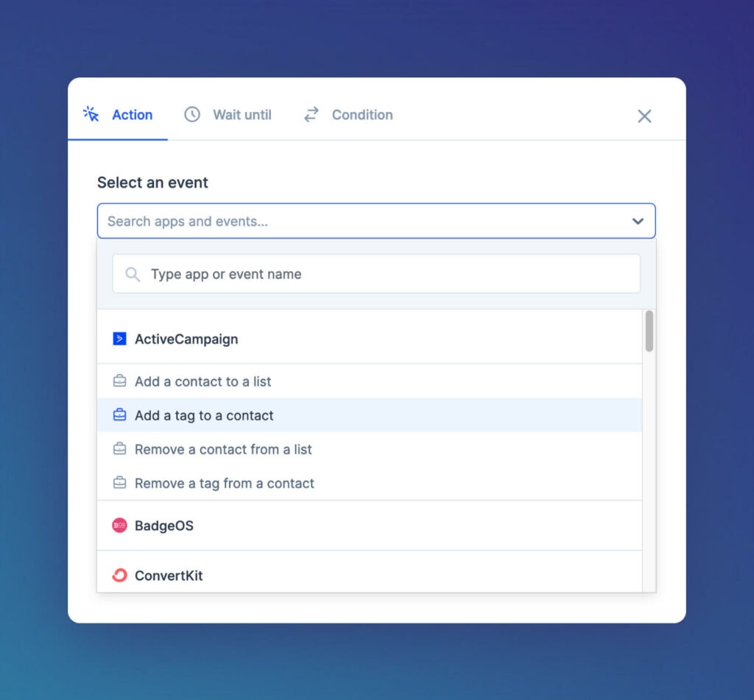The image size is (754, 700).
Task: Click the arrows icon beside Condition
Action: point(310,115)
